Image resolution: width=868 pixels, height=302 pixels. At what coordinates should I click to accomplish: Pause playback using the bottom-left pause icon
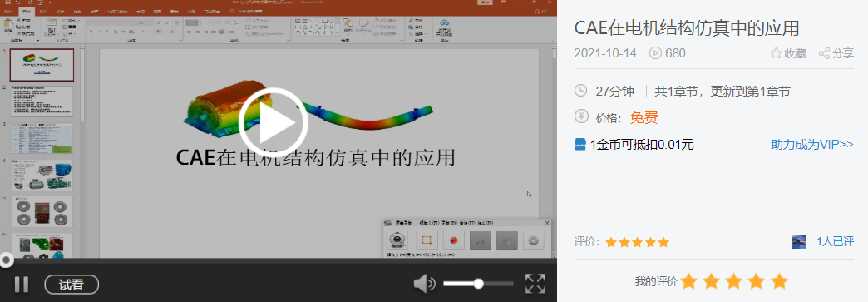[x=22, y=285]
